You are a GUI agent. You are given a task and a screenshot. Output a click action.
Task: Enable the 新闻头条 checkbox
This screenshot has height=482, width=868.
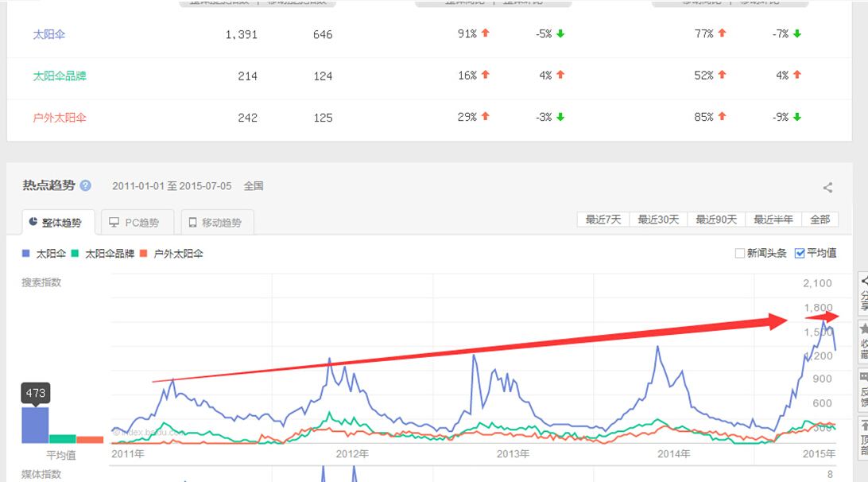pos(740,254)
